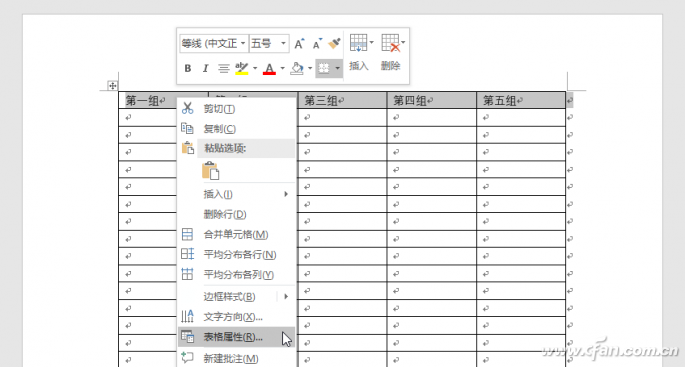Viewport: 685px width, 367px height.
Task: Select 平均分布各行(N) menu entry
Action: point(236,254)
